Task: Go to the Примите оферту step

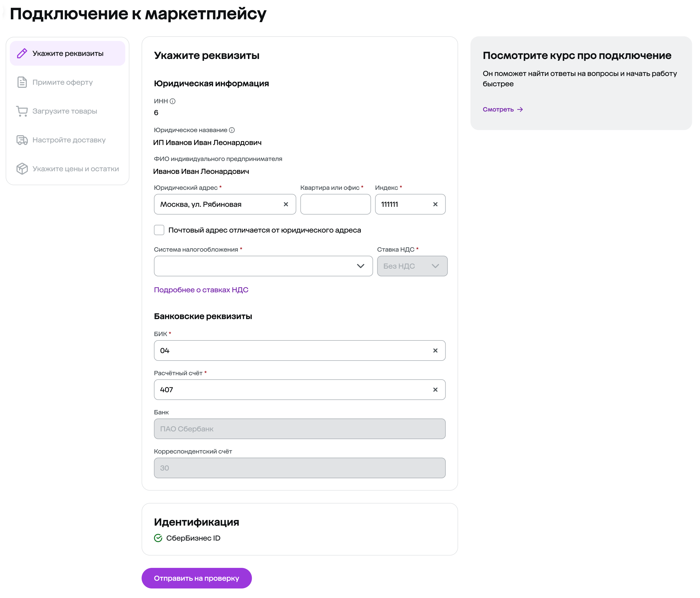Action: [62, 82]
